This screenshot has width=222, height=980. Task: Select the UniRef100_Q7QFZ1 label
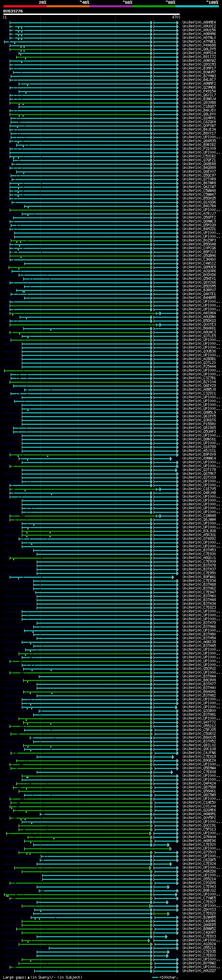[x=199, y=160]
